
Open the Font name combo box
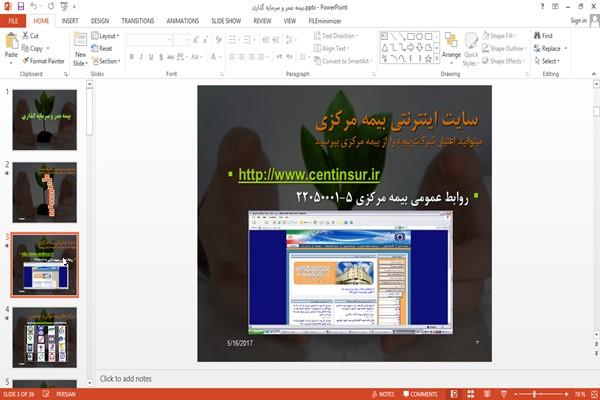(x=149, y=40)
